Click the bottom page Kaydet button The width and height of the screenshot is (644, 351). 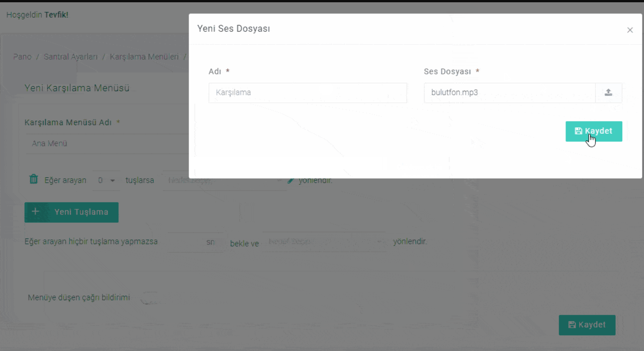(x=587, y=325)
